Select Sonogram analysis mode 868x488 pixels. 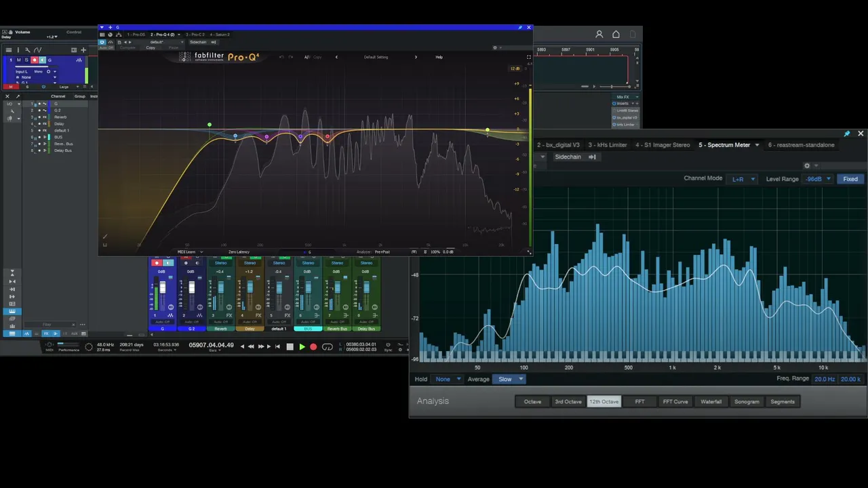[x=747, y=401]
